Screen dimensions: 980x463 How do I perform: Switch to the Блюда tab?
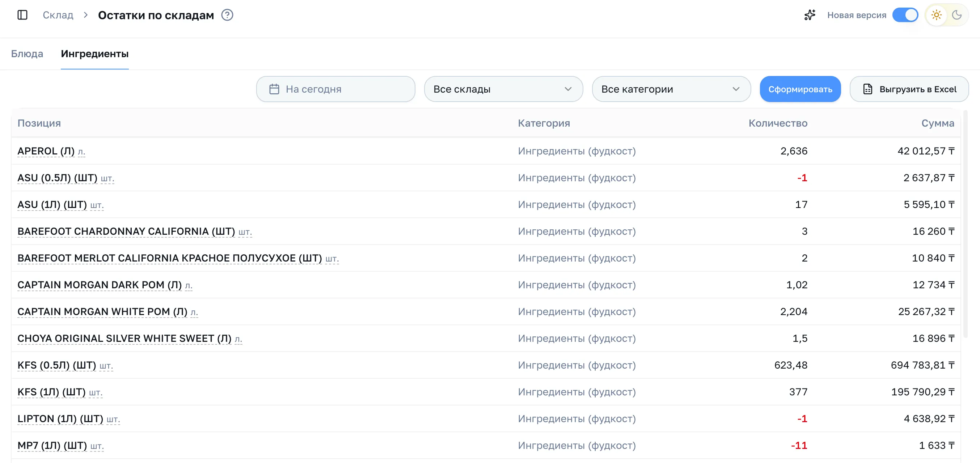(x=27, y=54)
